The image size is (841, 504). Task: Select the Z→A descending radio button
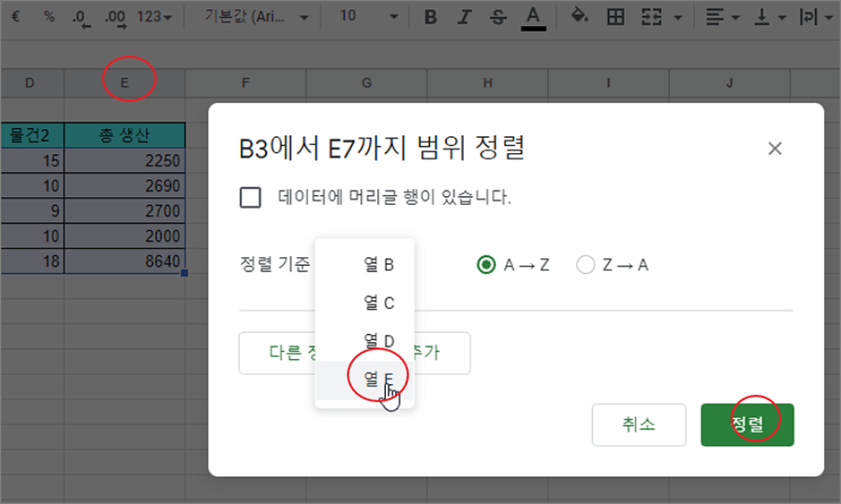[x=585, y=264]
